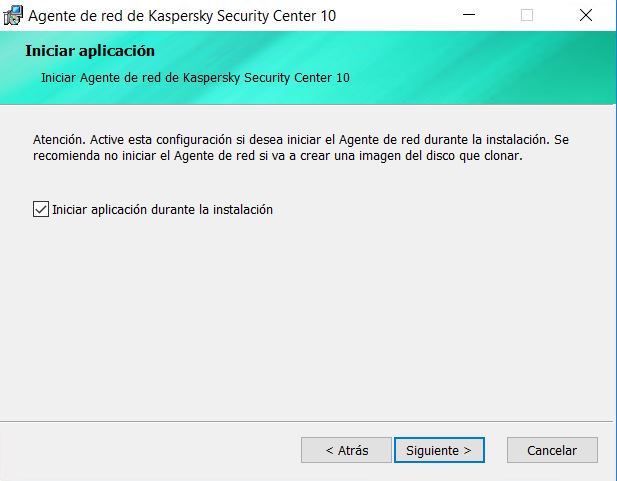Click the greyed-out maximize window button
Image resolution: width=617 pixels, height=481 pixels.
[x=527, y=15]
